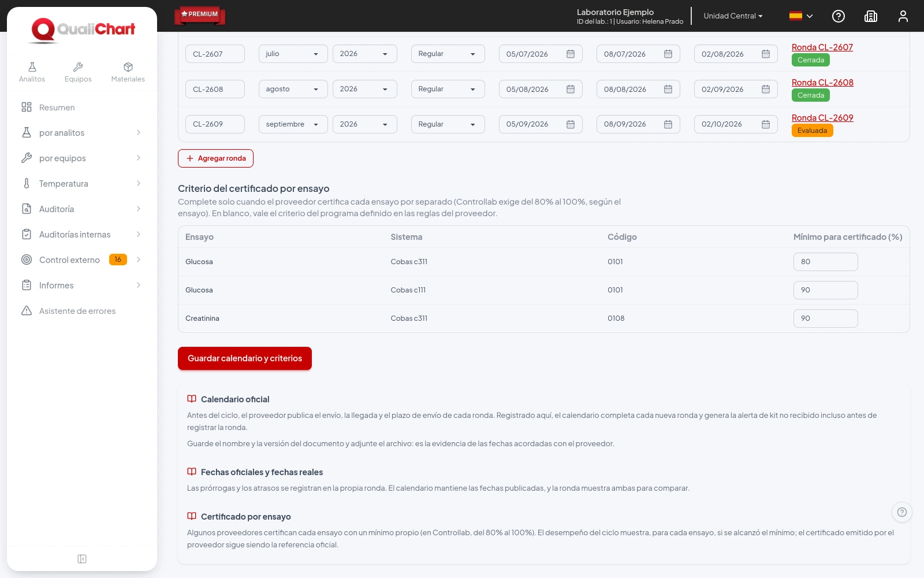Expand the Control externo menu

pos(82,260)
